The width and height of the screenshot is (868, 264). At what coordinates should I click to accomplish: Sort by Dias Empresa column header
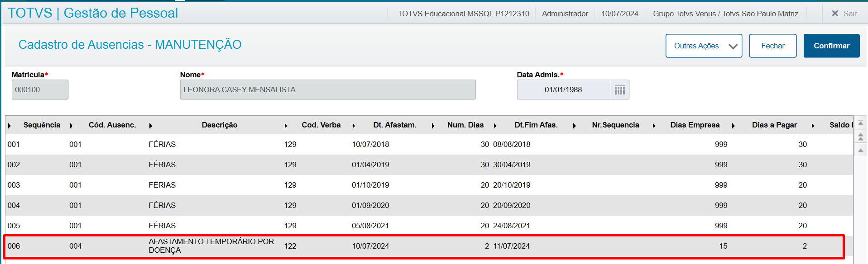point(695,125)
